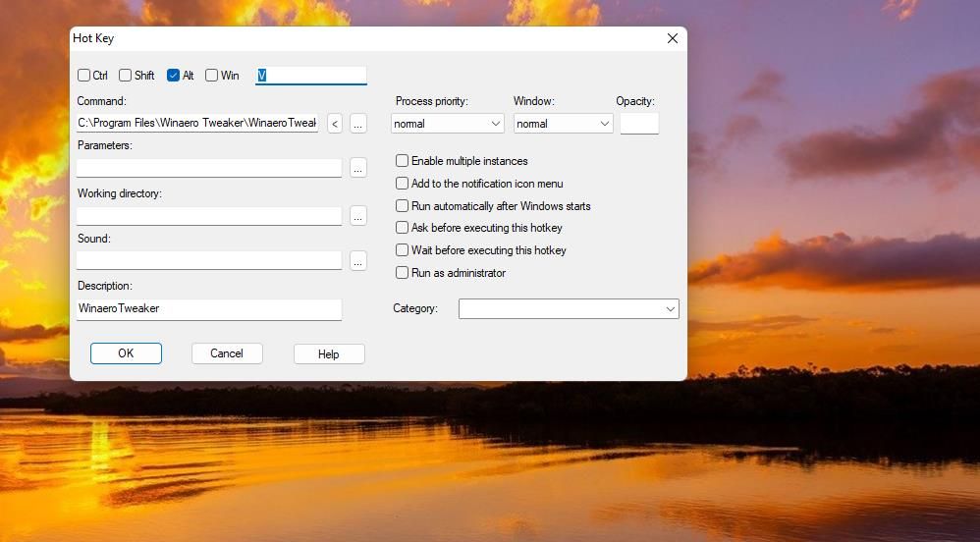980x542 pixels.
Task: Click the browse button next to Command field
Action: pyautogui.click(x=357, y=124)
